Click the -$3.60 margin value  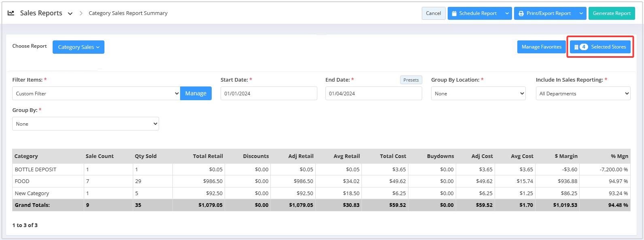click(x=569, y=169)
